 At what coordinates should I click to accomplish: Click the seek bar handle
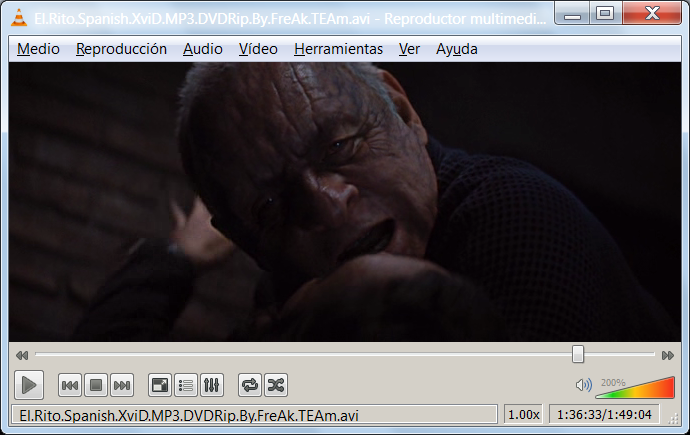click(578, 354)
